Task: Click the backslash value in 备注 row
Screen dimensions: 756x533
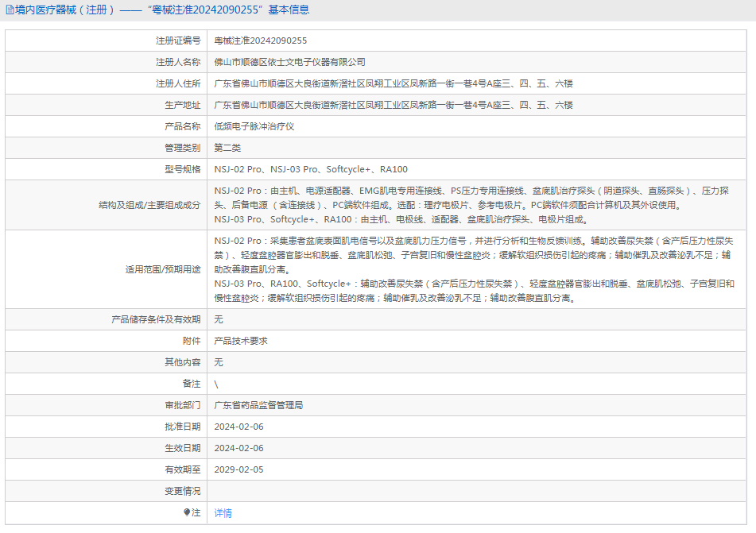Action: (x=216, y=384)
